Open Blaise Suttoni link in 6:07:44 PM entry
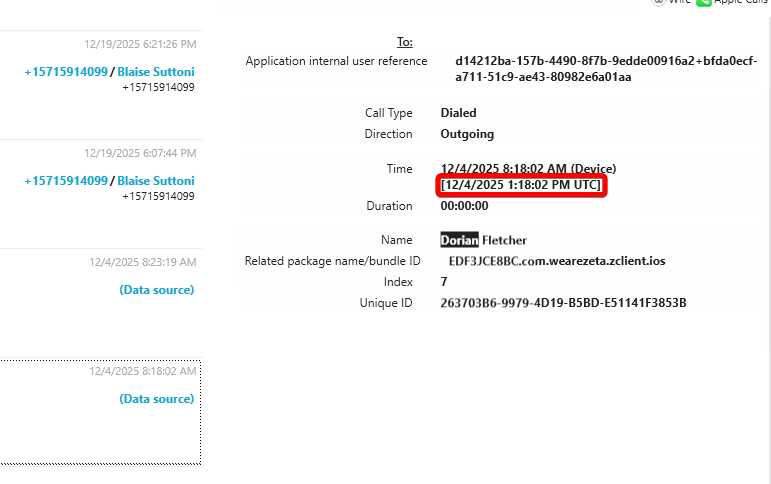The image size is (771, 484). [156, 181]
